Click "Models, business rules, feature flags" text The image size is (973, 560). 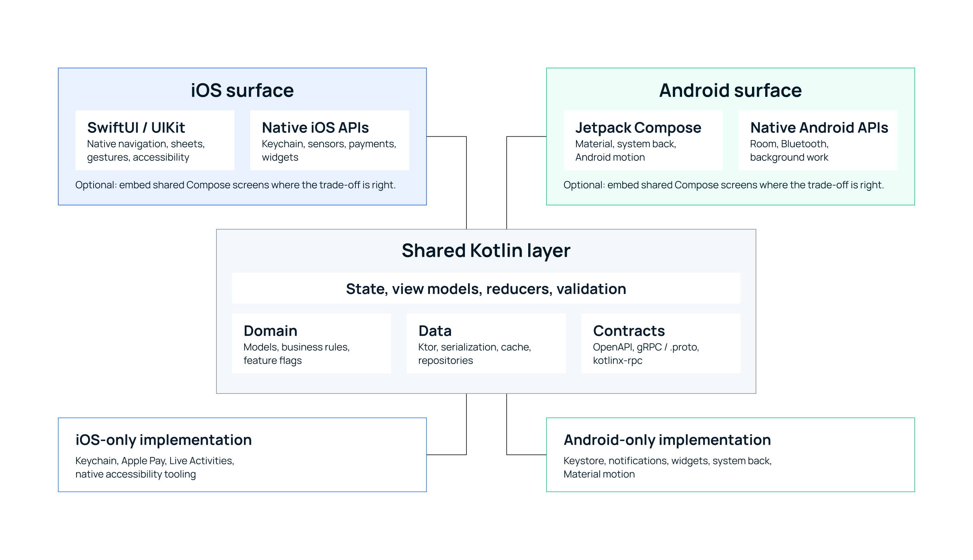(x=297, y=354)
